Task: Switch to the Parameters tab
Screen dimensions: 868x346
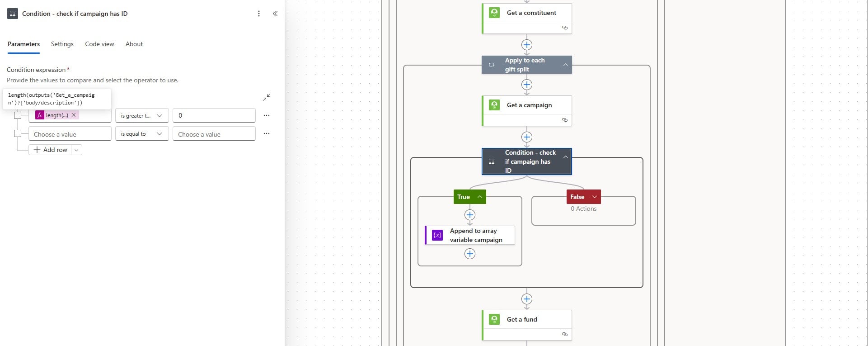Action: (23, 44)
